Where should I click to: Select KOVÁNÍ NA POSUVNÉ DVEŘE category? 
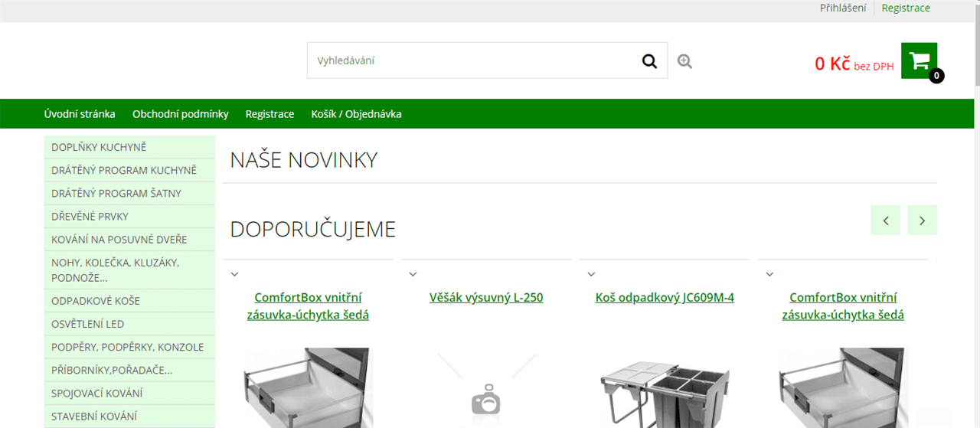[129, 240]
